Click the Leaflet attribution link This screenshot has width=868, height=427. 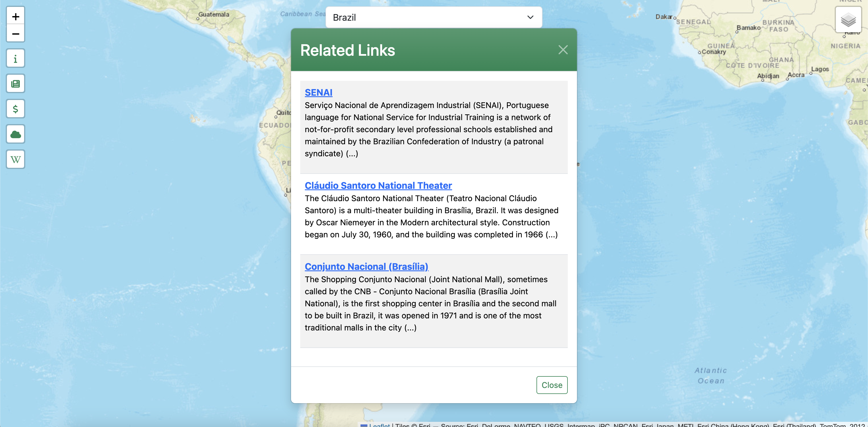click(379, 425)
